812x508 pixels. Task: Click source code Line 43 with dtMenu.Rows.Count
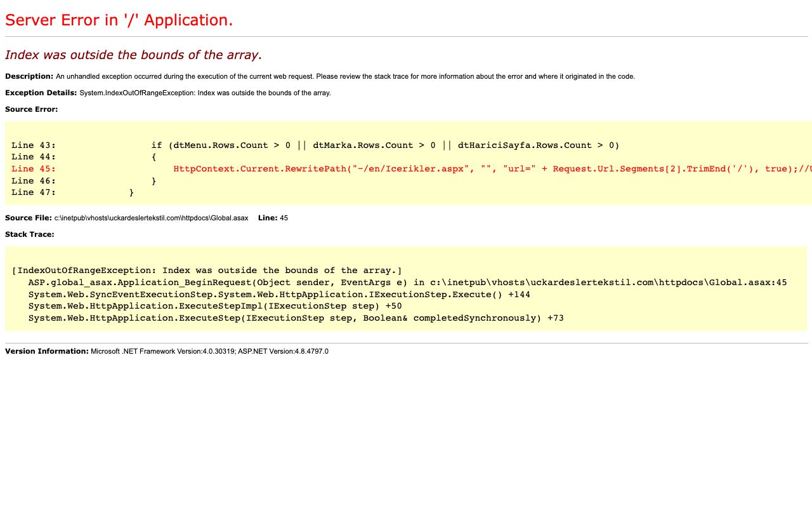[315, 145]
